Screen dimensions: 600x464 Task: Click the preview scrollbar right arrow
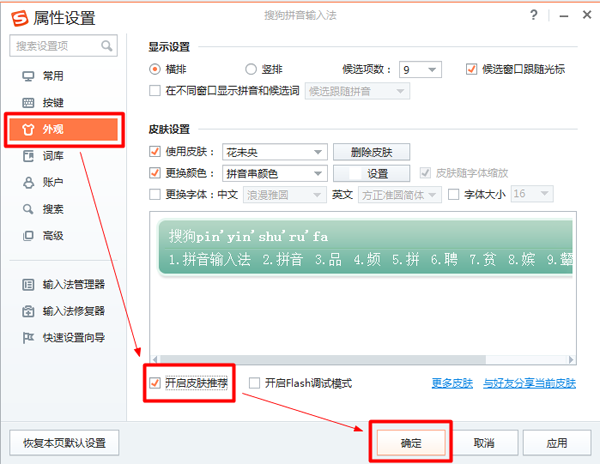pyautogui.click(x=571, y=360)
